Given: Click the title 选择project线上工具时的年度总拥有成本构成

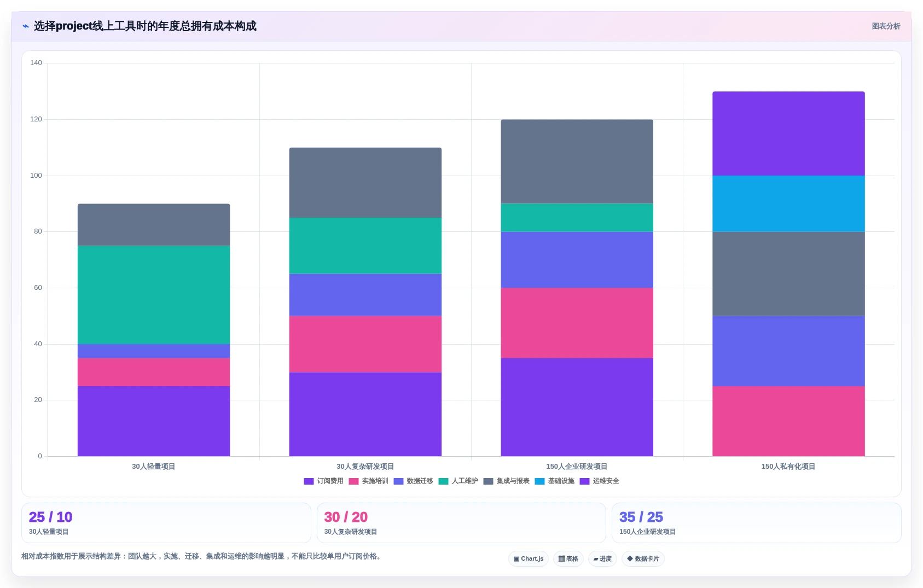Looking at the screenshot, I should coord(145,26).
